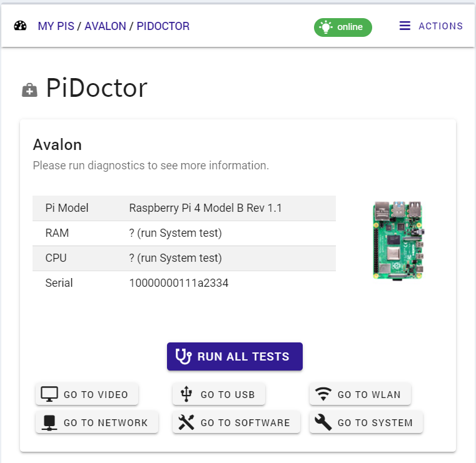Select the PIDOCTOR breadcrumb link
The width and height of the screenshot is (476, 463).
pos(163,26)
